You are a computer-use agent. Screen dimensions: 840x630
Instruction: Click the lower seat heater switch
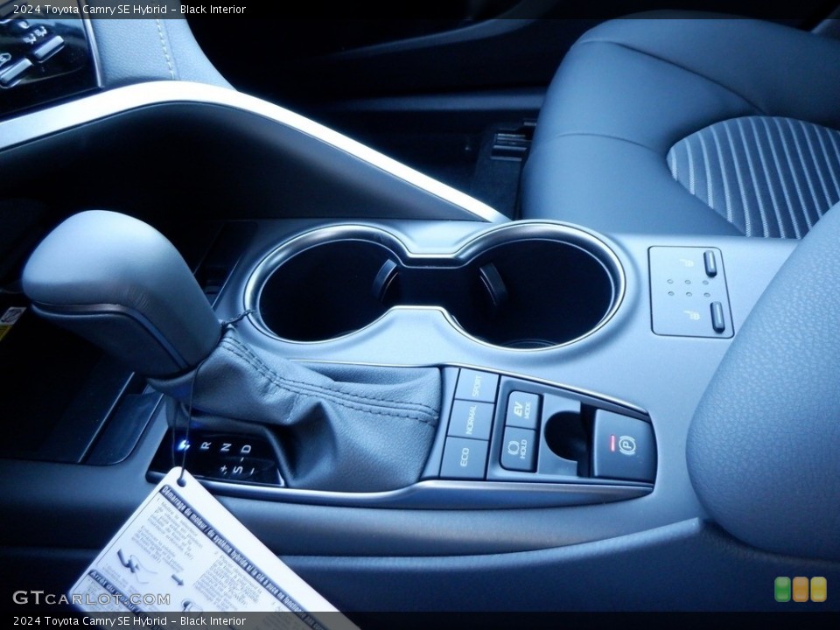click(717, 317)
